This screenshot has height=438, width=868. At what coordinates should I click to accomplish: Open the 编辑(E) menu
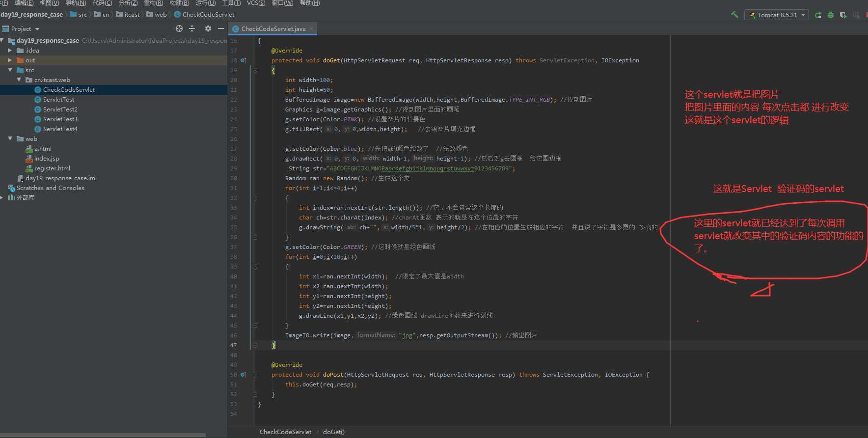pos(24,3)
